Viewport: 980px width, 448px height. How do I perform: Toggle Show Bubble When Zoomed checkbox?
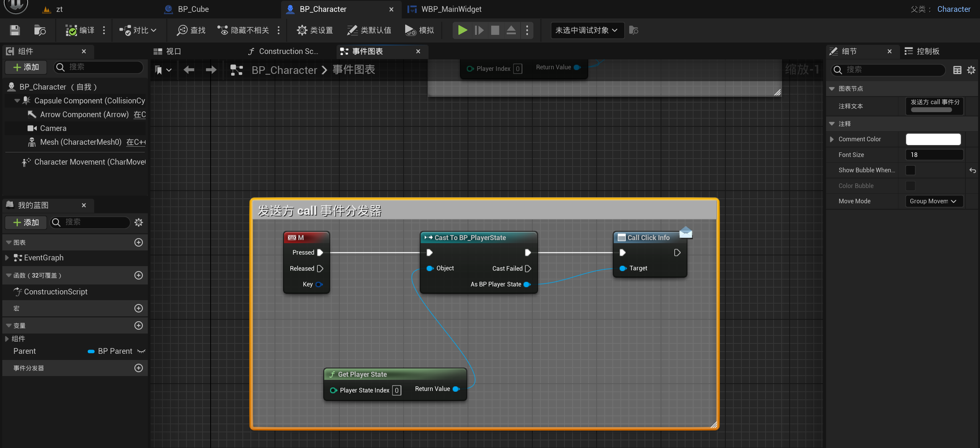pyautogui.click(x=910, y=170)
